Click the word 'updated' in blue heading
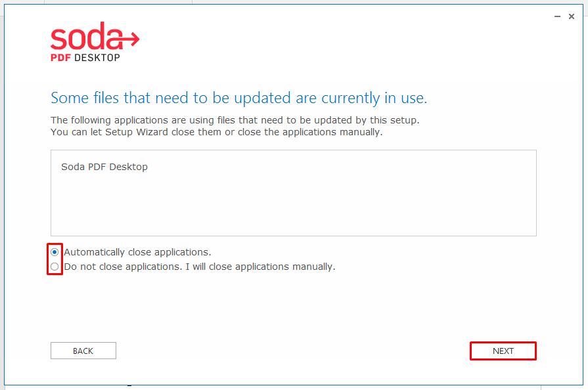The height and width of the screenshot is (390, 588). point(263,98)
